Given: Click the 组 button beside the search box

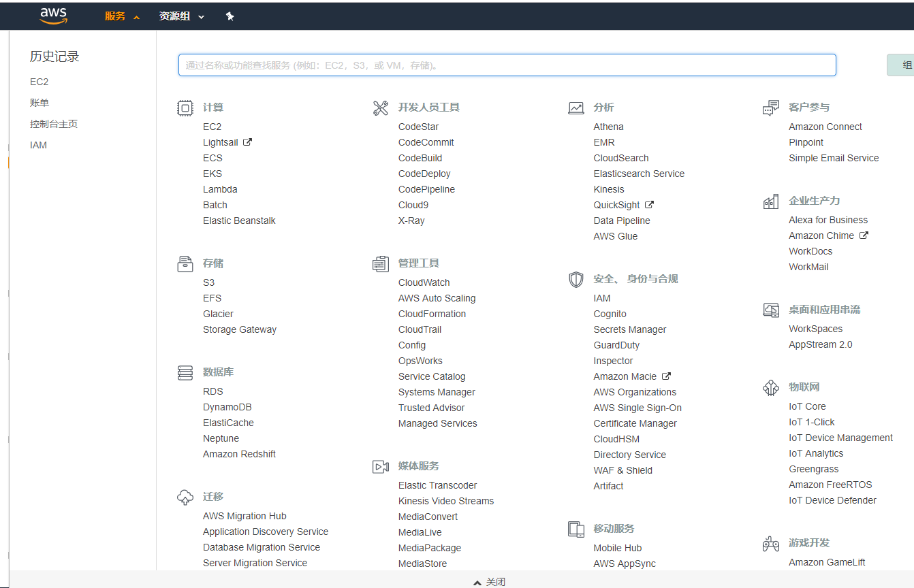Looking at the screenshot, I should pos(901,65).
